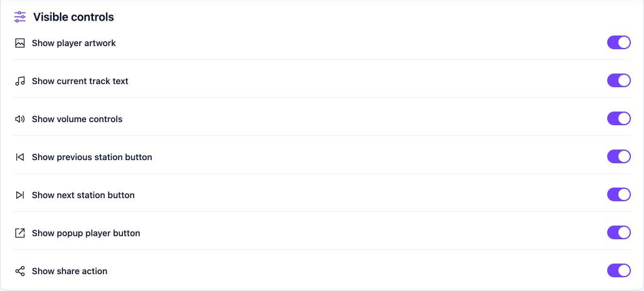Click the Visible controls heading
Image resolution: width=644 pixels, height=291 pixels.
[74, 17]
